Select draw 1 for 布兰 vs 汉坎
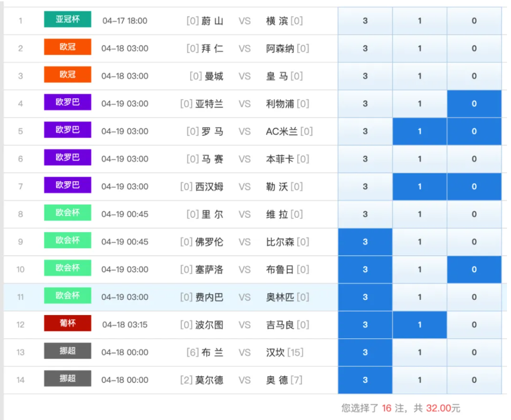This screenshot has height=420, width=511. coord(420,353)
